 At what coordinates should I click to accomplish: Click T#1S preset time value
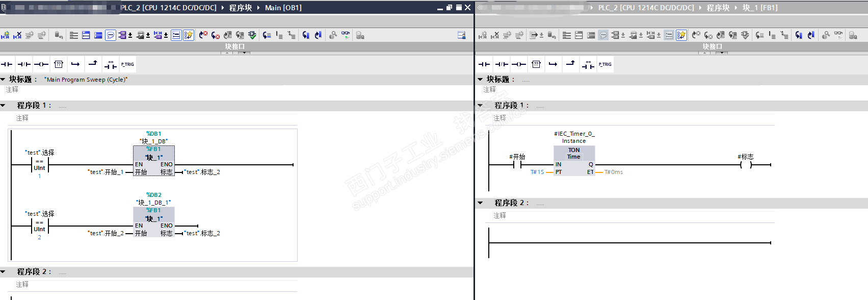(x=537, y=172)
